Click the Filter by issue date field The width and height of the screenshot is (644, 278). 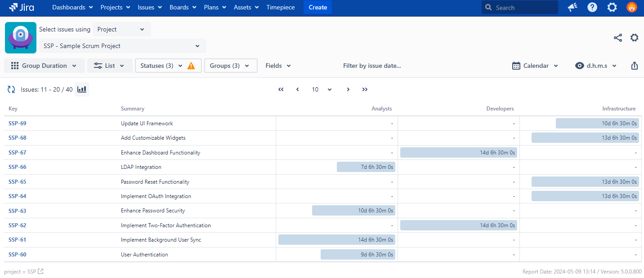(x=372, y=66)
